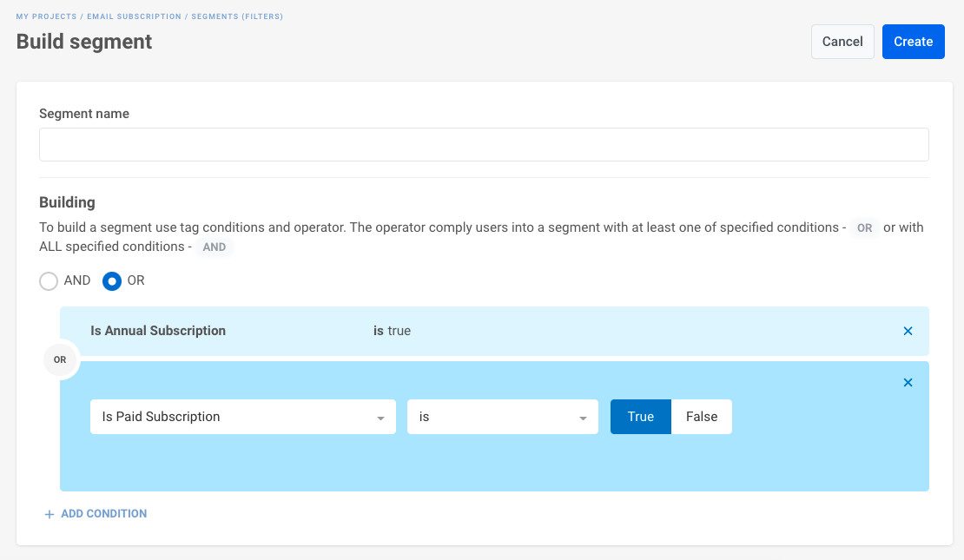Open the Is Paid Subscription tag dropdown
The image size is (964, 560).
click(242, 417)
